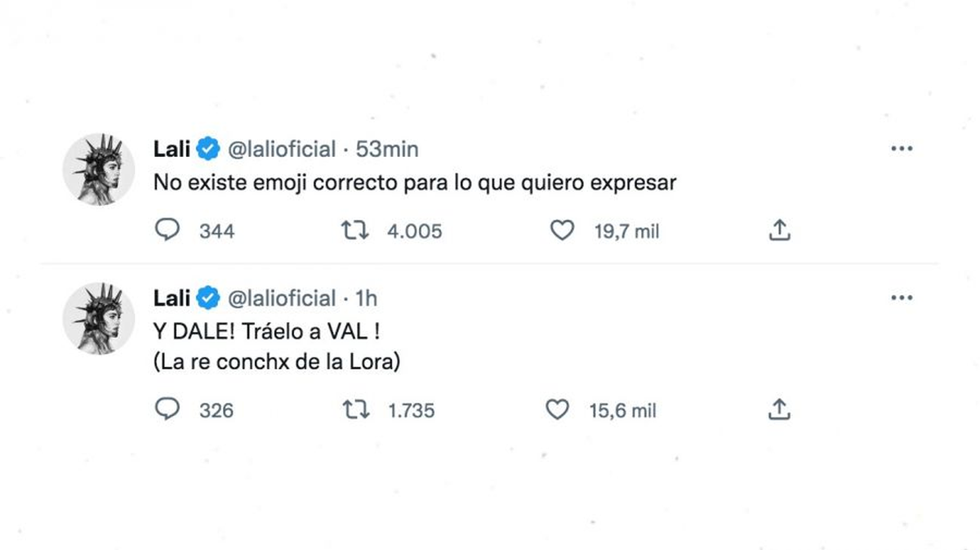Viewport: 980px width, 550px height.
Task: Open Lali's avatar on the second tweet
Action: pyautogui.click(x=99, y=319)
